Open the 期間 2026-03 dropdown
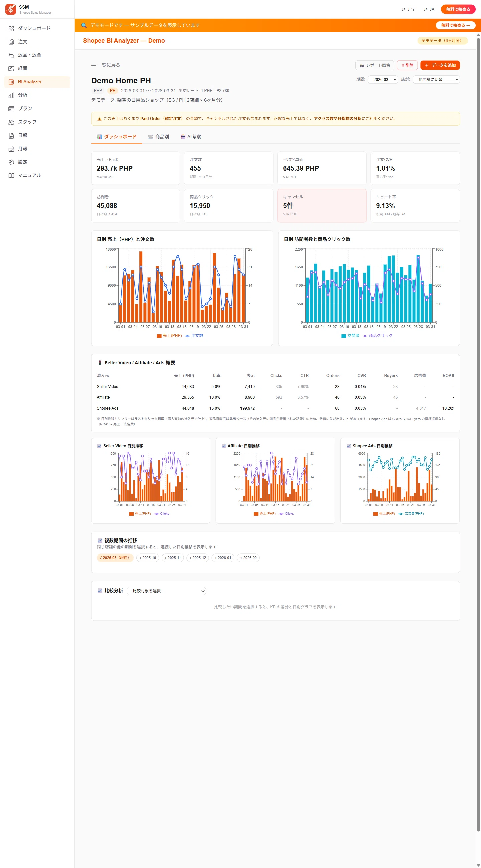This screenshot has height=868, width=481. point(383,80)
